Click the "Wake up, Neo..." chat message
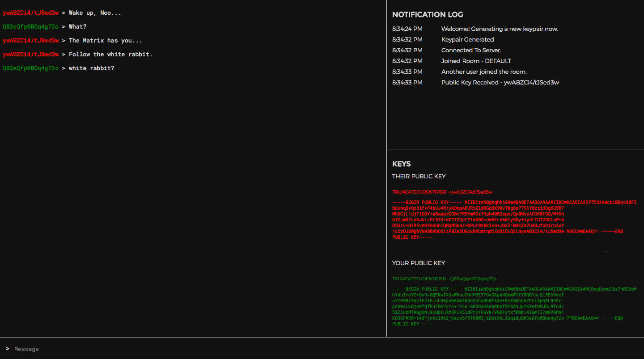 [95, 13]
